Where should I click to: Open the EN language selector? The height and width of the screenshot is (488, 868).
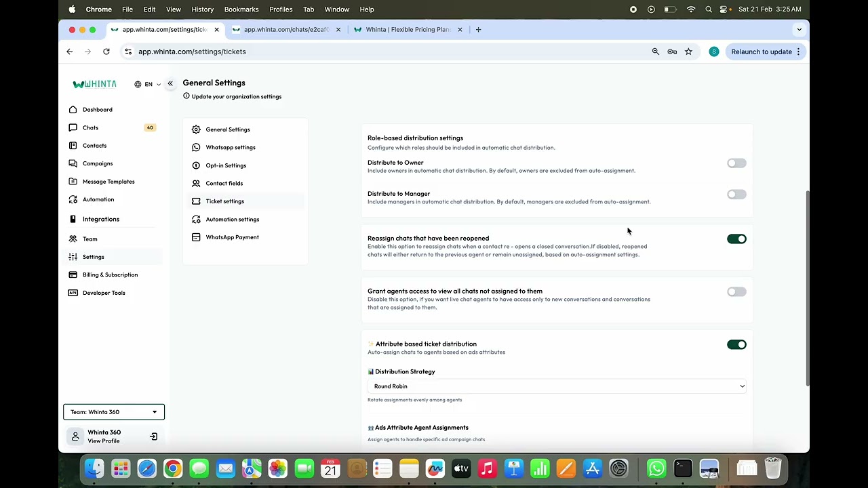tap(148, 84)
